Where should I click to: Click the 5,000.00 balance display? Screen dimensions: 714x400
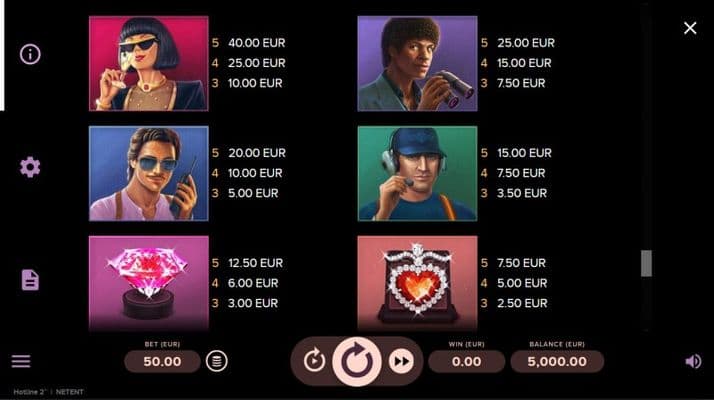point(557,361)
